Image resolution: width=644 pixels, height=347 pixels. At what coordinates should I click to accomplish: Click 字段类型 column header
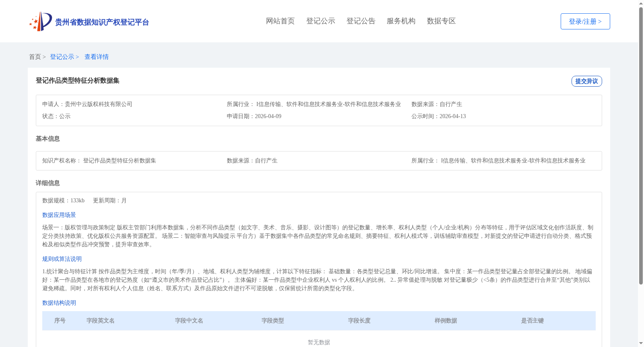pyautogui.click(x=273, y=320)
